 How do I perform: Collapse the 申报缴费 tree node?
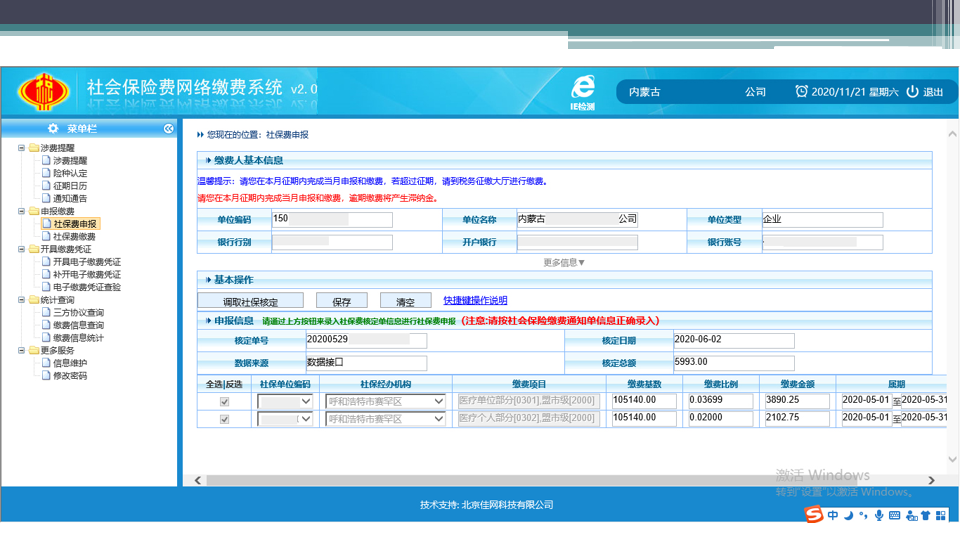(21, 211)
